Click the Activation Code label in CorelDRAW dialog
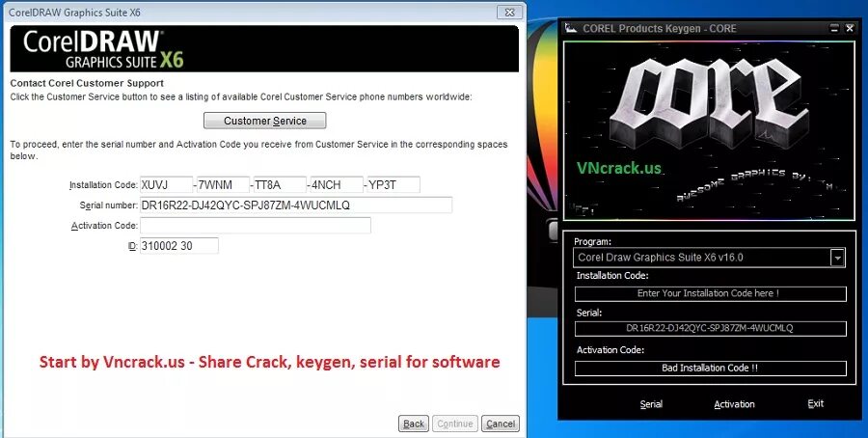Image resolution: width=868 pixels, height=438 pixels. (x=104, y=226)
